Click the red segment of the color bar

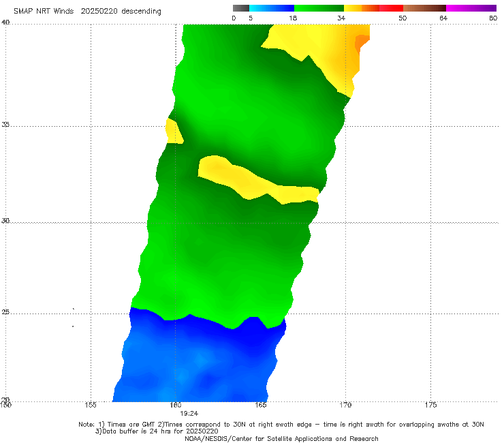point(391,8)
